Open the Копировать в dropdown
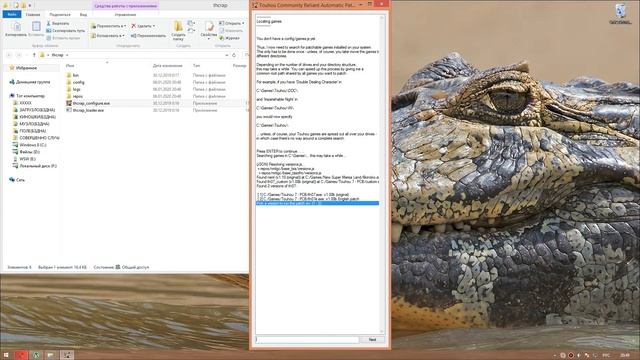 click(108, 36)
